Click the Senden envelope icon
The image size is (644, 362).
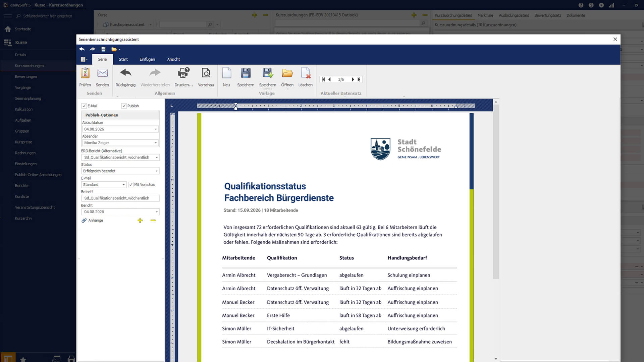[x=102, y=73]
